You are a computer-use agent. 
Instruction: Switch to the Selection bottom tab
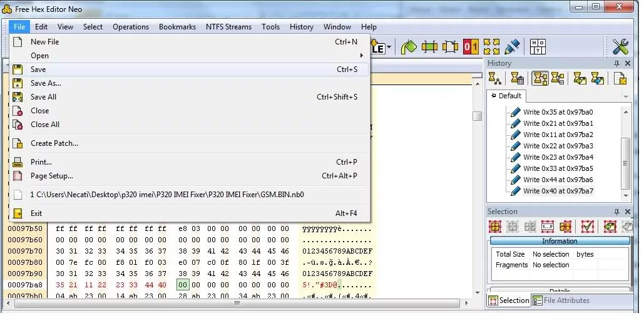509,300
